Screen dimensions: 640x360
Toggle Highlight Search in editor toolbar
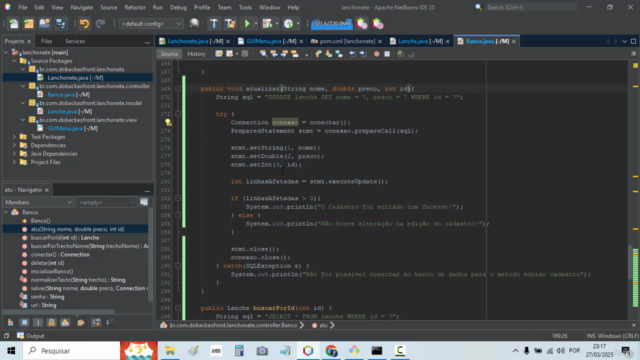coord(295,54)
